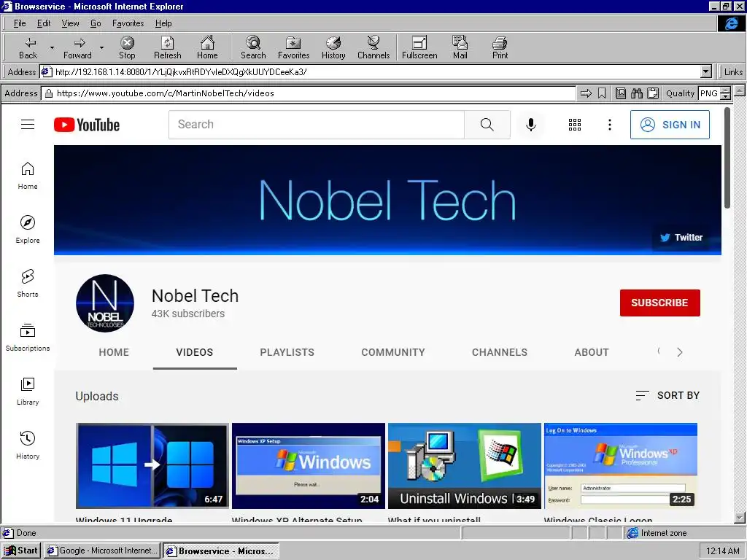Click the Links toolbar label
The height and width of the screenshot is (560, 747).
click(732, 72)
